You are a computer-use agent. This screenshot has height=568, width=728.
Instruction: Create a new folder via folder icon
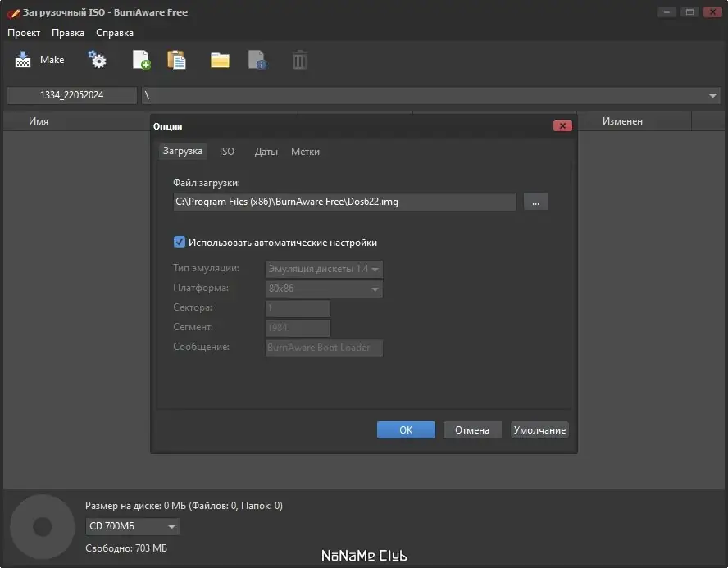click(x=220, y=61)
